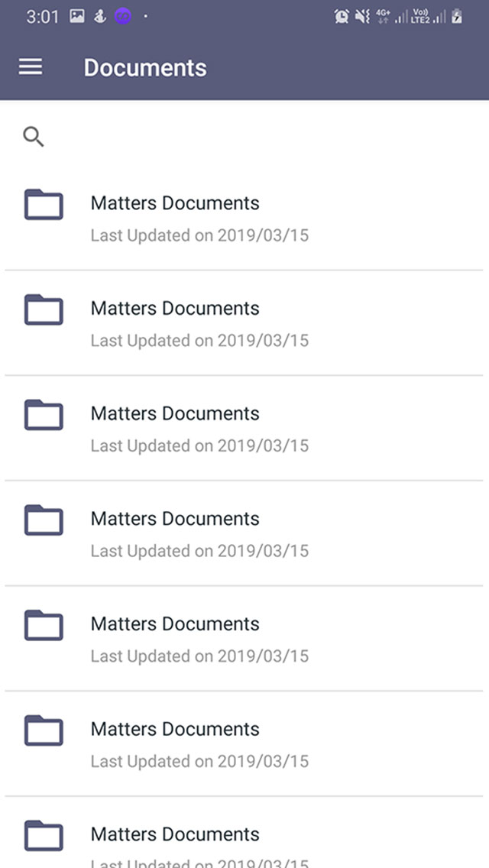Tap the third row's Last Updated date

click(199, 445)
